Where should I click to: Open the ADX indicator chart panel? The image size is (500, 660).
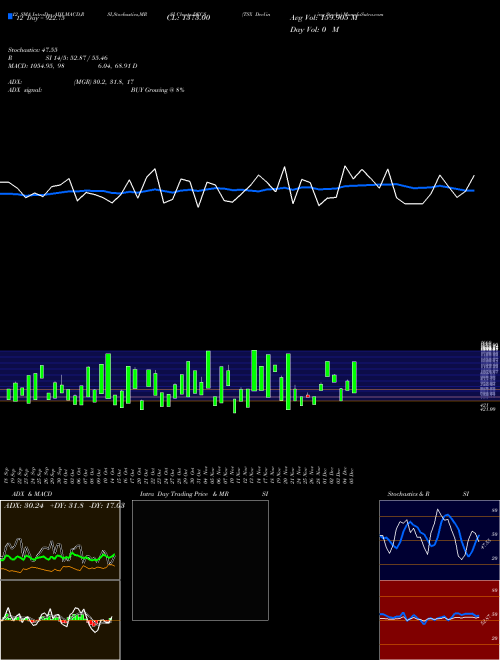tap(60, 540)
